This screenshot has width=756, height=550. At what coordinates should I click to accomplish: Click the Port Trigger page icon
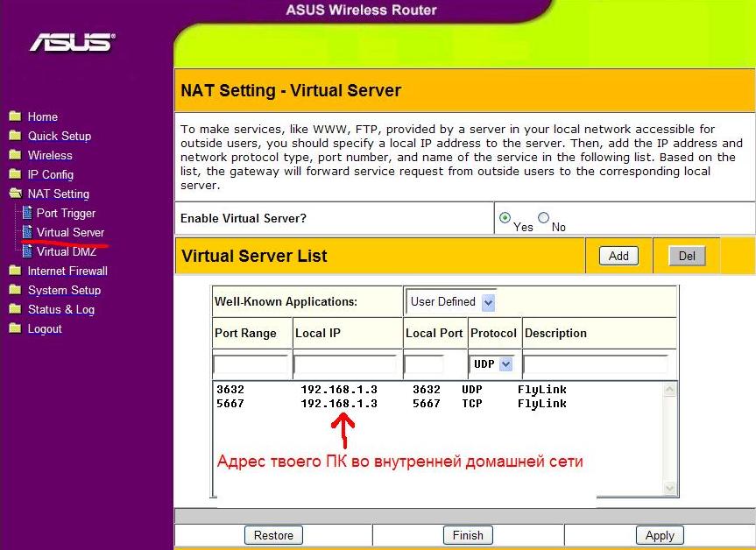click(x=27, y=213)
